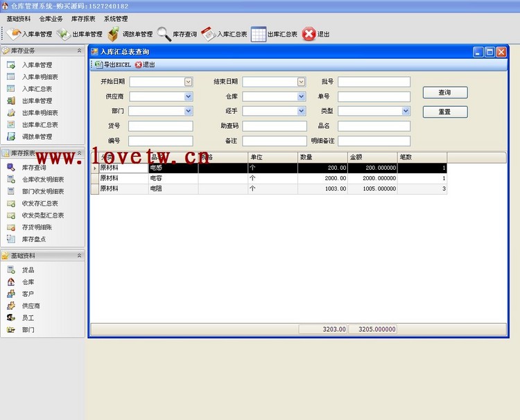Select the 电阻 row cell
Screen dimensions: 520x420
click(173, 189)
